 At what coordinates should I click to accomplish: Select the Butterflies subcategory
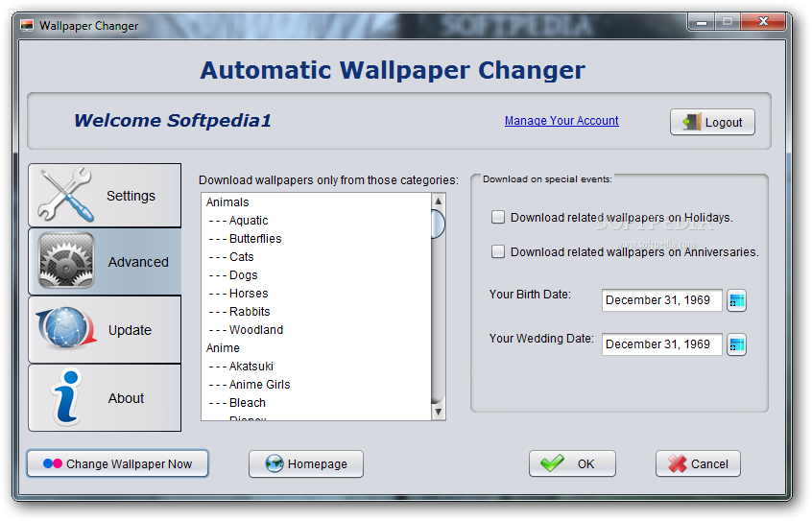click(316, 238)
